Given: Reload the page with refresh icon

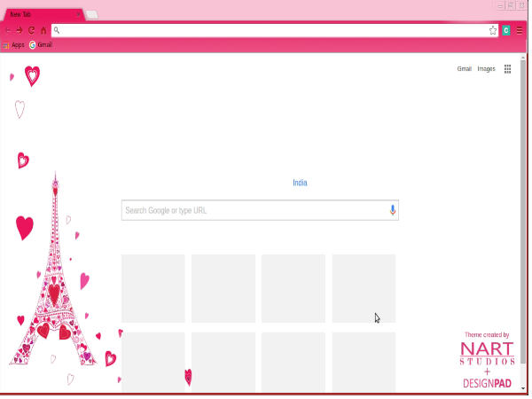Looking at the screenshot, I should click(31, 30).
